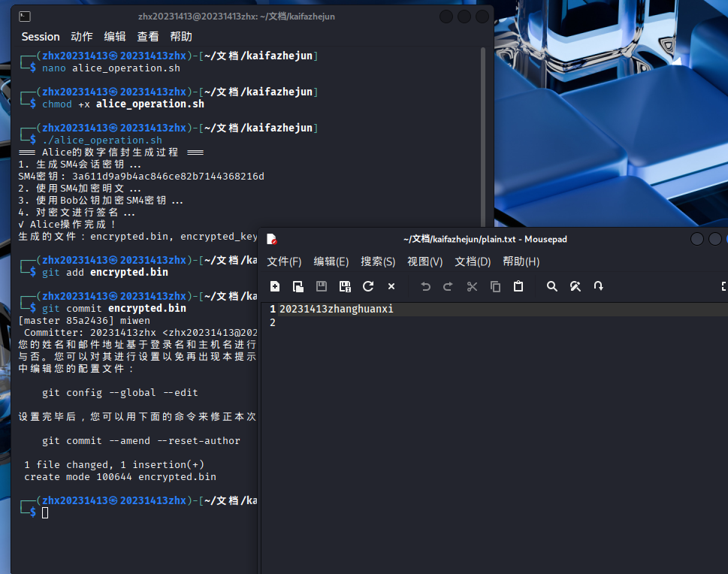Click the Mousepad document icon in title bar
Viewport: 728px width, 574px height.
point(272,239)
